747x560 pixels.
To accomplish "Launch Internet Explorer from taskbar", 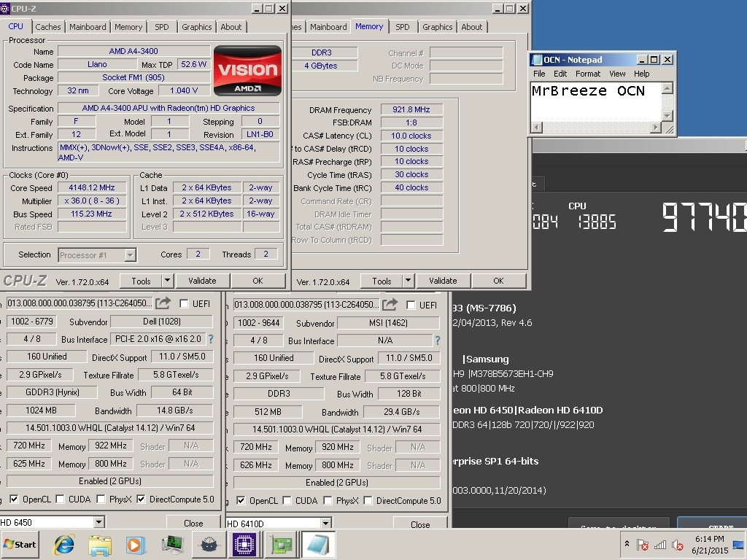I will pyautogui.click(x=64, y=545).
